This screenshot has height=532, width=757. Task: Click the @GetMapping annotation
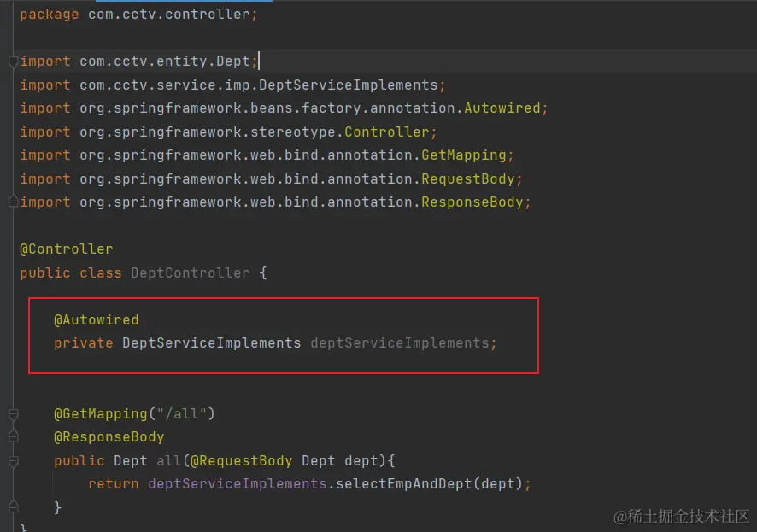pos(101,414)
